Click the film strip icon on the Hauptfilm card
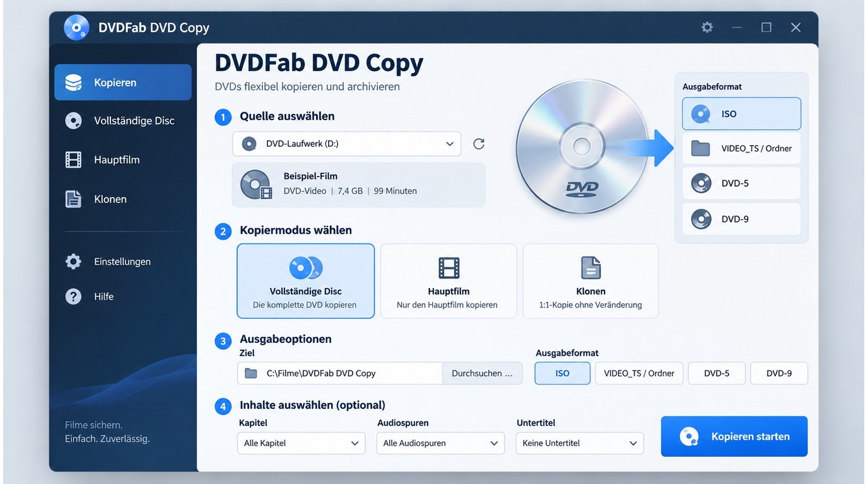This screenshot has width=868, height=484. 449,268
